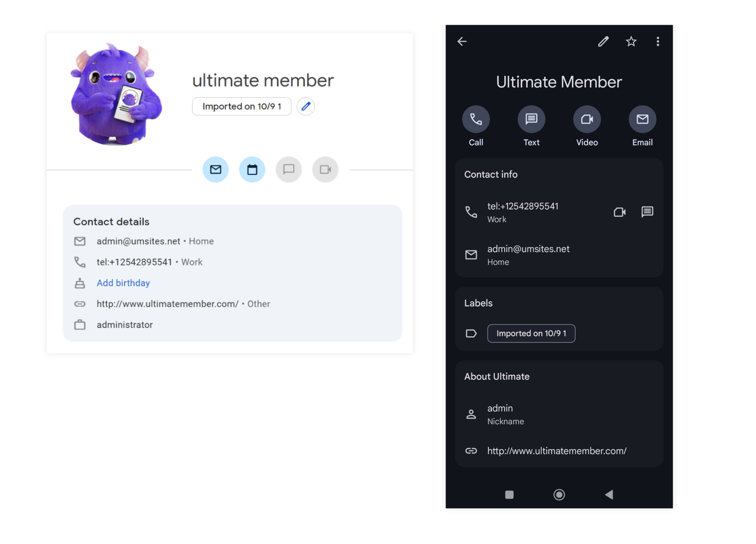
Task: Click admin@umsites.net email in Contact details
Action: pos(138,241)
